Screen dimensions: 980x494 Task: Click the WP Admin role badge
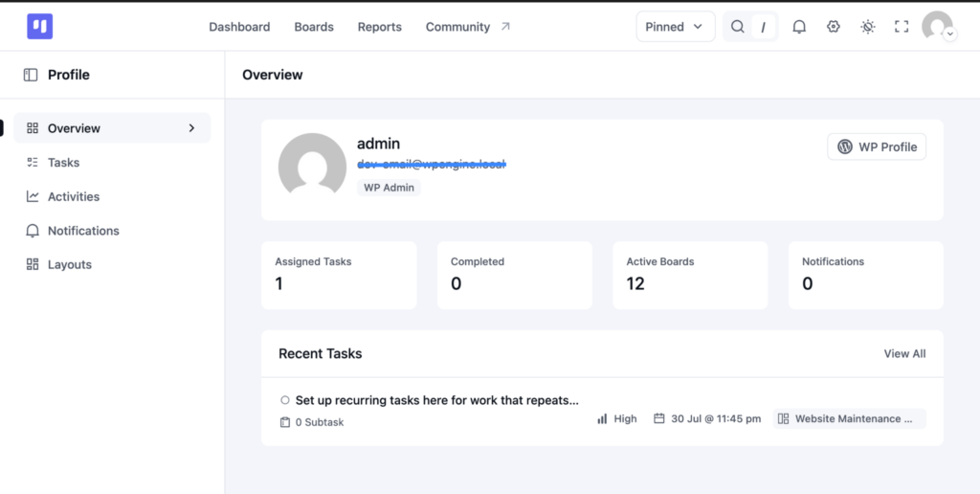[x=389, y=188]
